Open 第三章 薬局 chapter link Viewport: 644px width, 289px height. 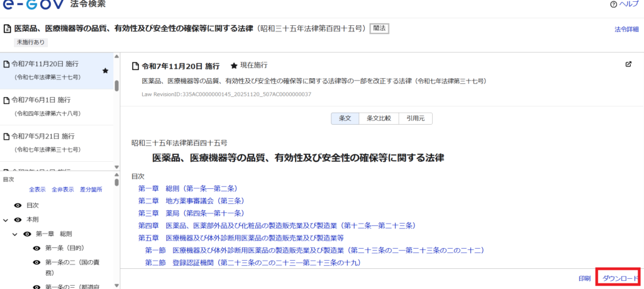[x=191, y=213]
